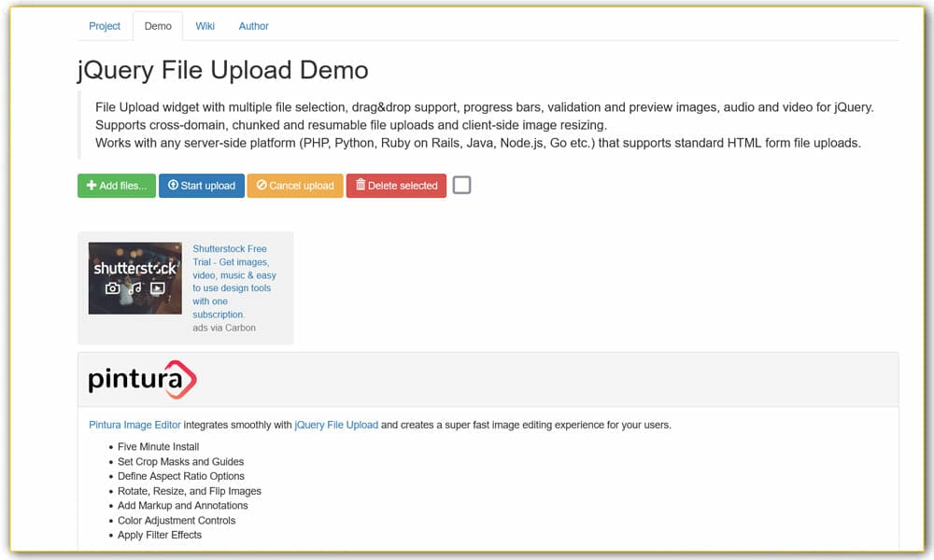The height and width of the screenshot is (560, 934).
Task: Click the cancel ban icon on Cancel upload
Action: point(261,186)
